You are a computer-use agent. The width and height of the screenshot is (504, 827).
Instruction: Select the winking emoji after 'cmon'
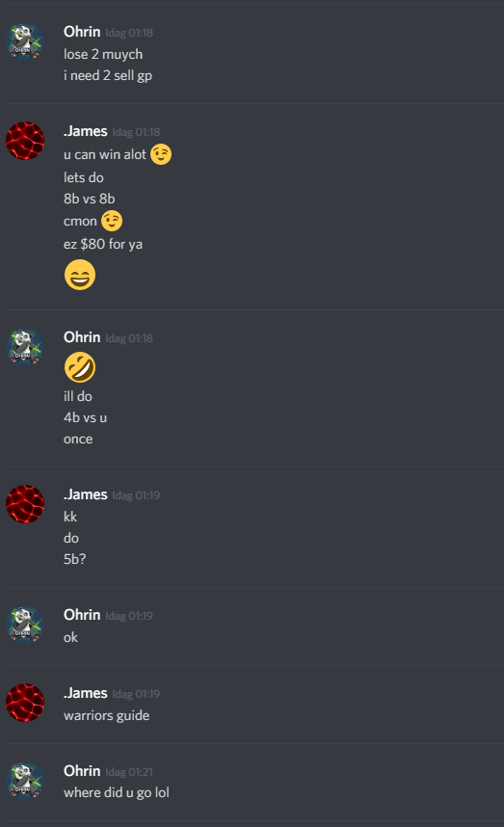pos(112,221)
